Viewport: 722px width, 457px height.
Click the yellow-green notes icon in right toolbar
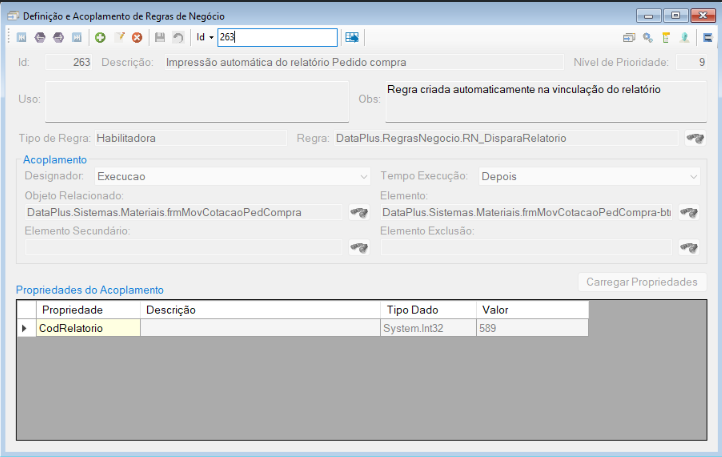pyautogui.click(x=666, y=37)
